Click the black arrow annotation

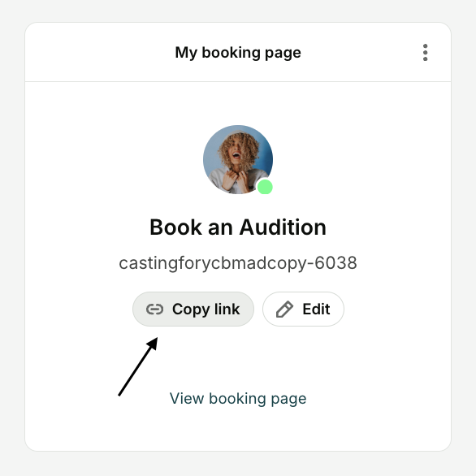[x=138, y=366]
